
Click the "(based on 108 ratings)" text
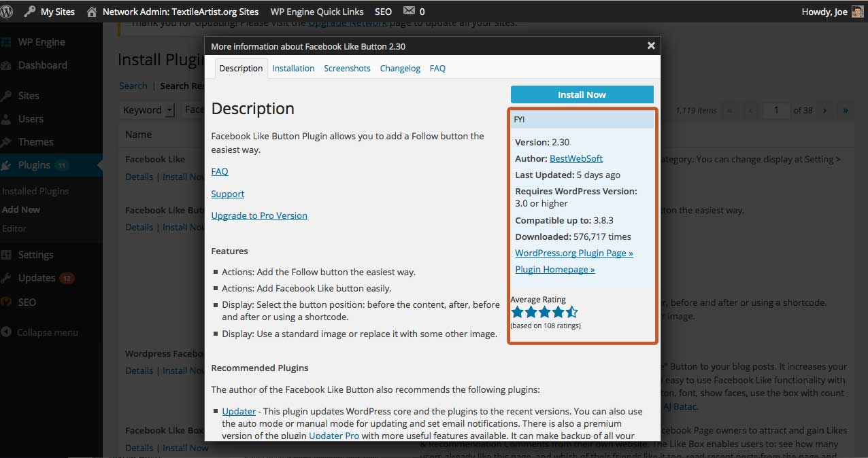coord(546,326)
